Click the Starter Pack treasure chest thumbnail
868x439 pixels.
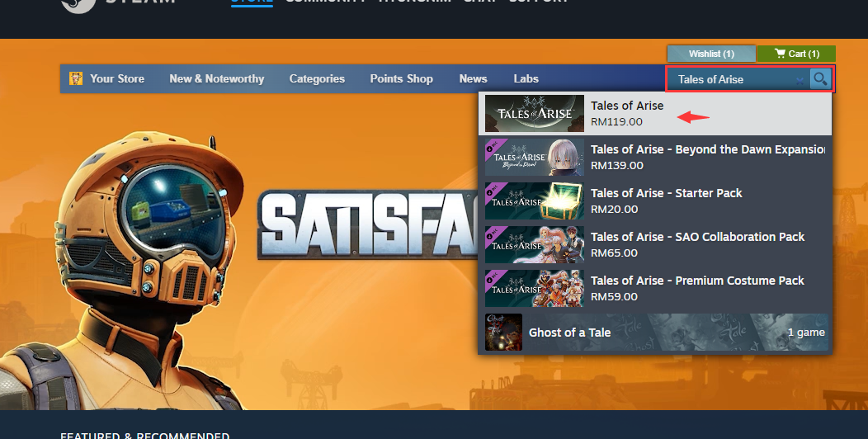pos(534,201)
